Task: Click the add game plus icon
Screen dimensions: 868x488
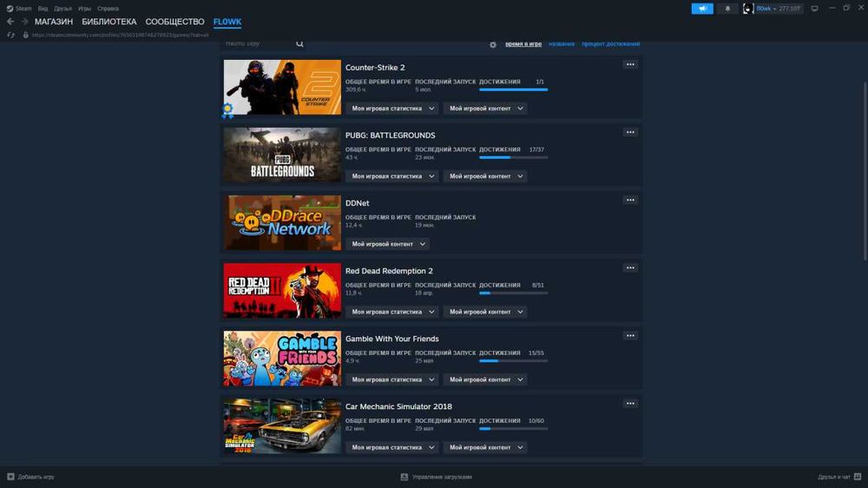Action: pyautogui.click(x=10, y=477)
